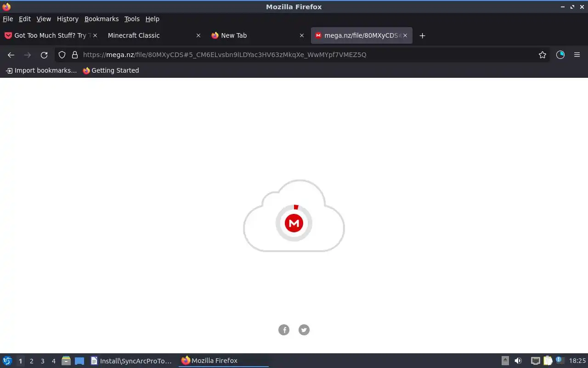Open the File menu

coord(8,19)
